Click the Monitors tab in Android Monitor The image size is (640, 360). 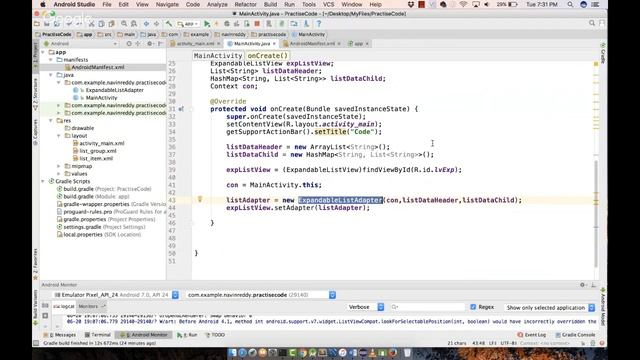click(91, 306)
